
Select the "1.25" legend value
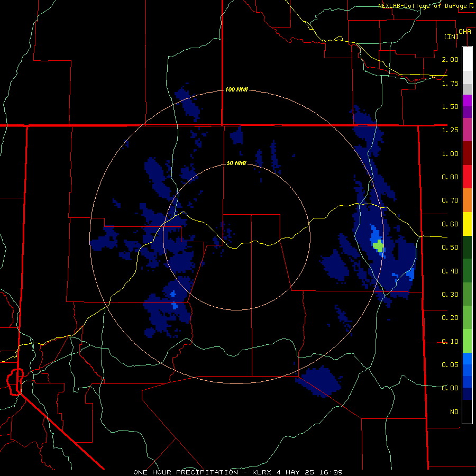pos(450,130)
